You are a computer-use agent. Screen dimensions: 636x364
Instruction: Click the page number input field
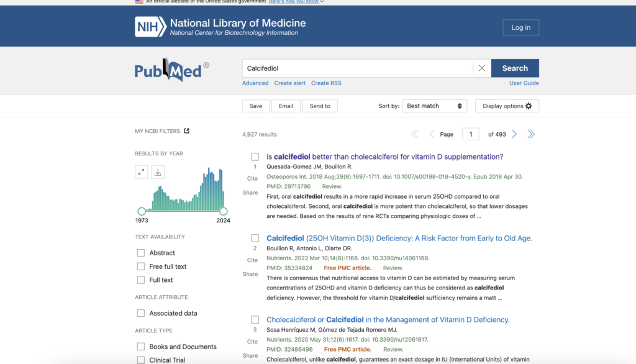coord(470,134)
